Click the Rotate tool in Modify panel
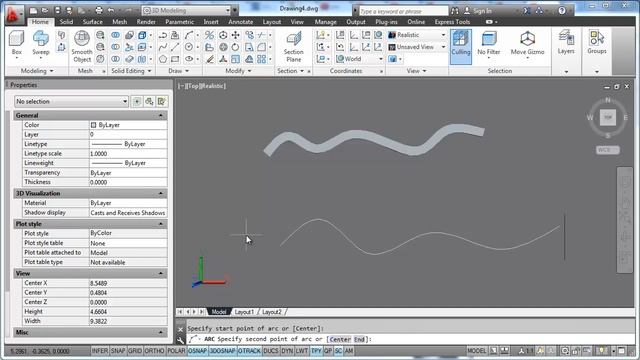This screenshot has width=640, height=360. point(236,47)
